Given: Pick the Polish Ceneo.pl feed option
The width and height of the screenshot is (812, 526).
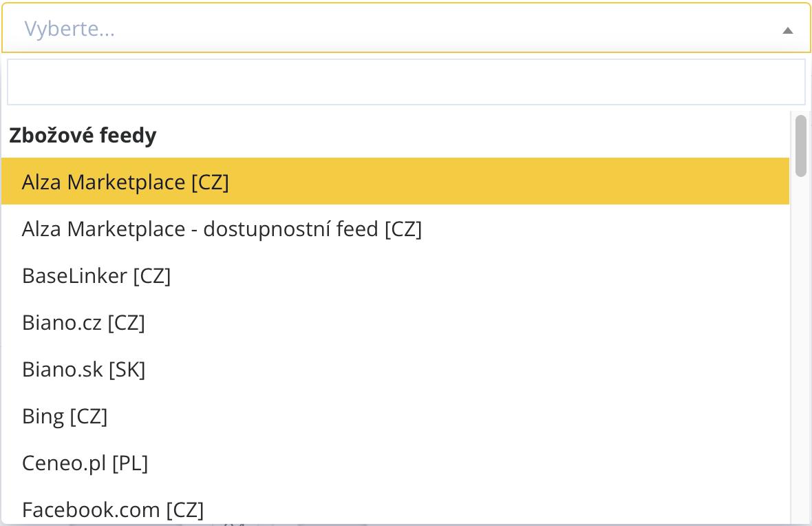Looking at the screenshot, I should tap(85, 463).
